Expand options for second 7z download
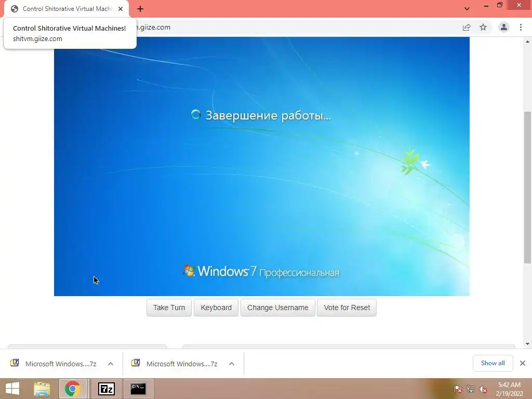Viewport: 532px width, 399px height. (232, 364)
